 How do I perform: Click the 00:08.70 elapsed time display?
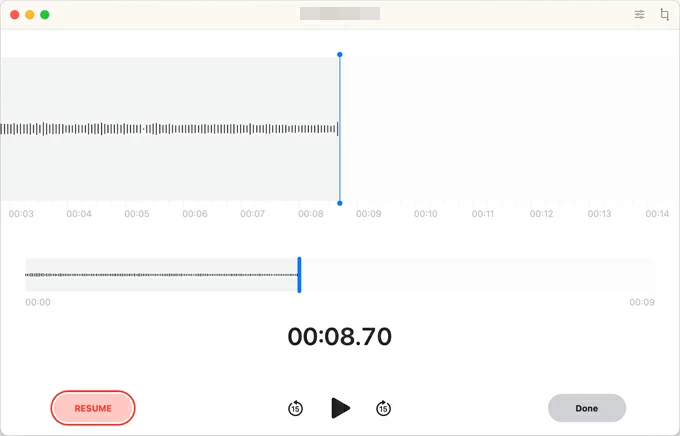click(340, 337)
